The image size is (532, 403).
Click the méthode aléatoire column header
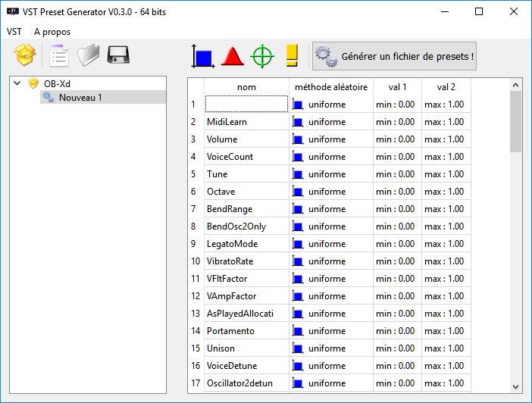point(331,87)
